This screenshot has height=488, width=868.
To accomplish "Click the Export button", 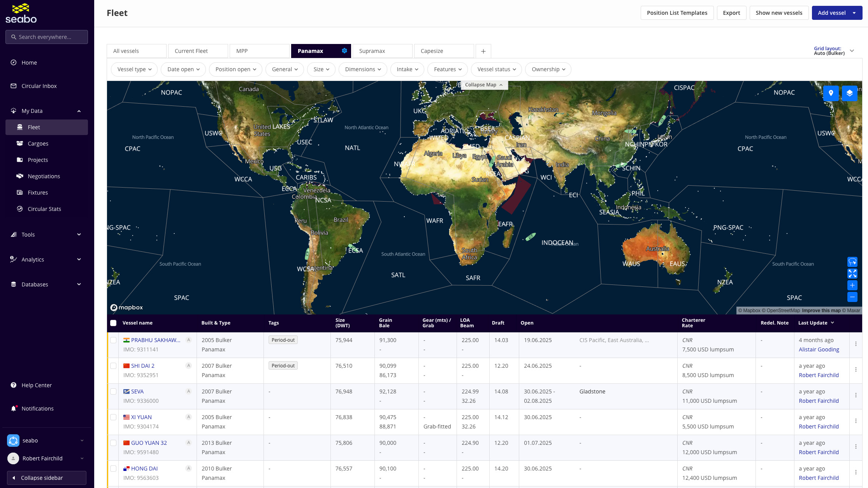I will point(731,13).
